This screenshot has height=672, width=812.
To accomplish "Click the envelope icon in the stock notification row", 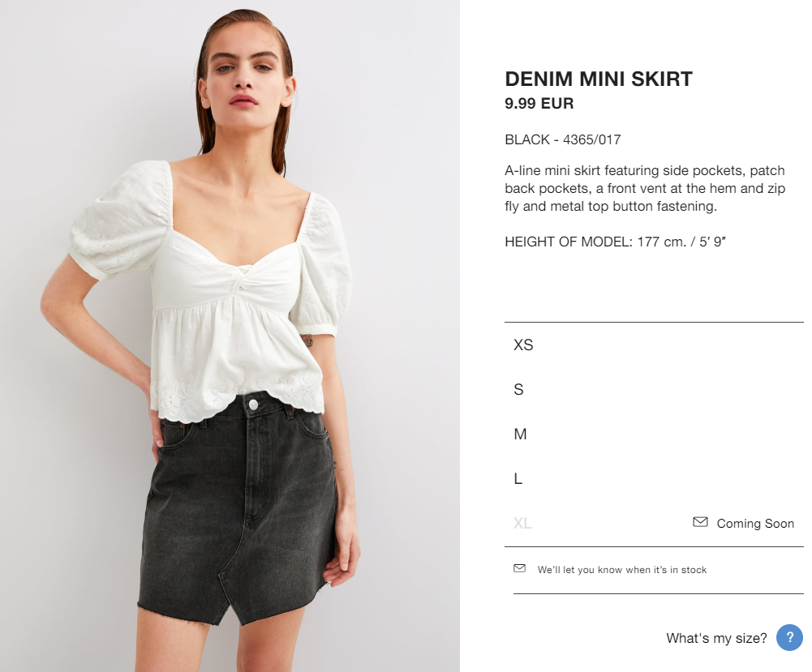I will (x=519, y=568).
